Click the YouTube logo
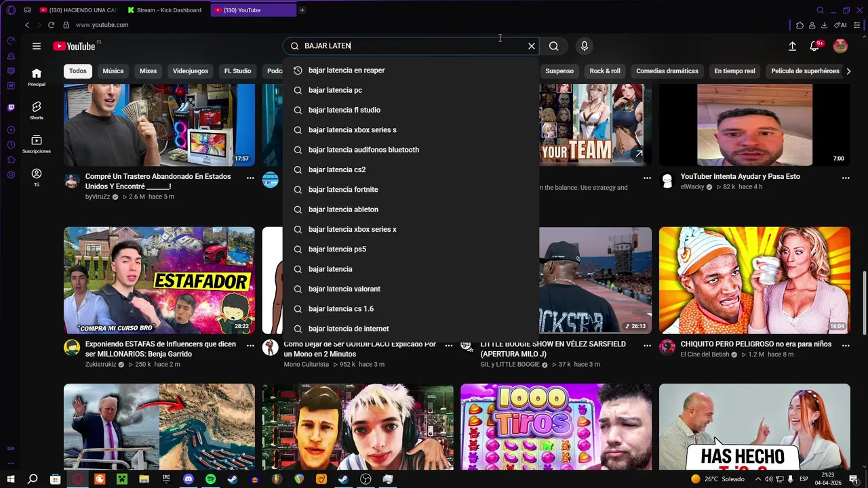868x488 pixels. point(75,46)
